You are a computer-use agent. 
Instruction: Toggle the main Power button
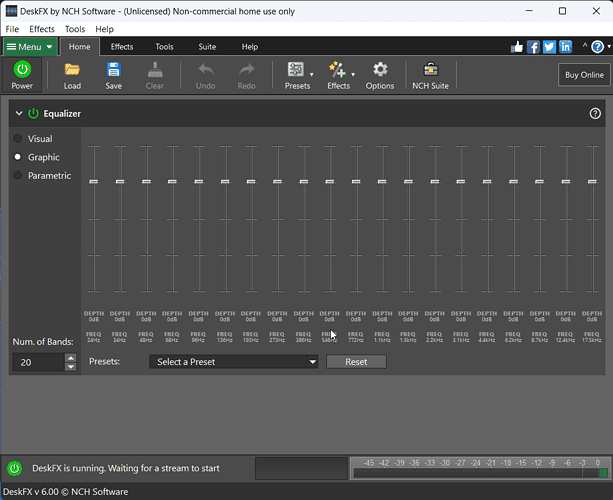22,75
